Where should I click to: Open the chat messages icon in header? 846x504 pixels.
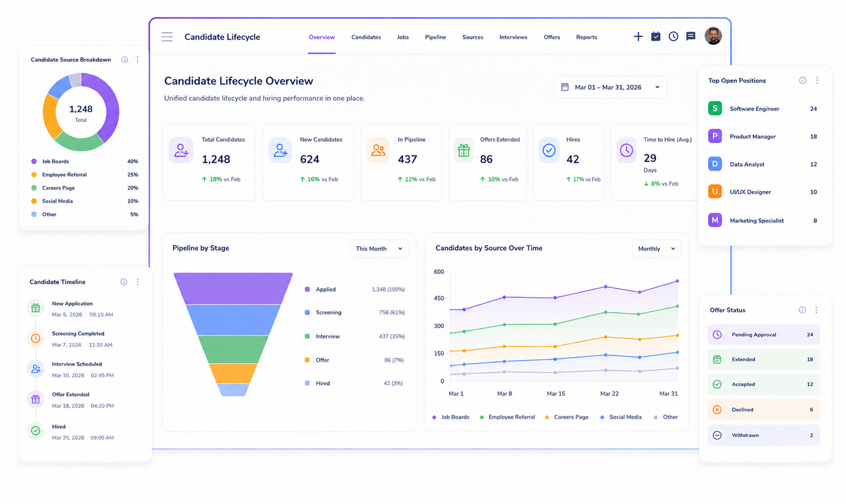click(x=690, y=36)
